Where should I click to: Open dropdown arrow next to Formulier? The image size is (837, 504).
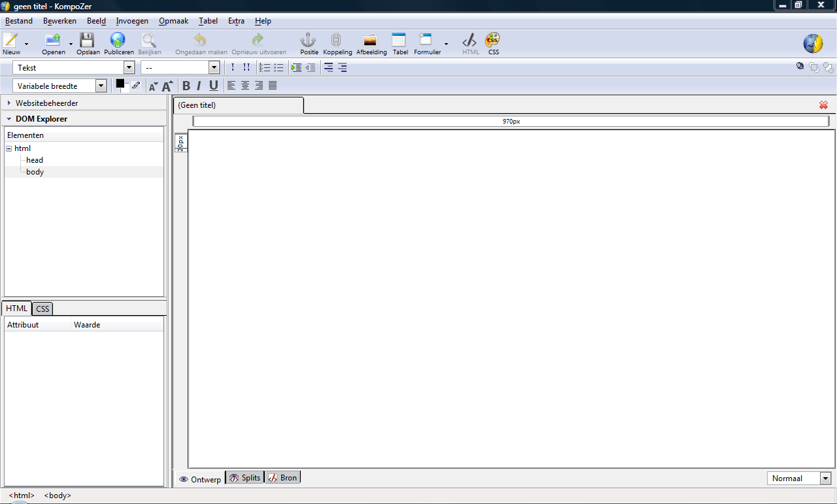tap(446, 44)
